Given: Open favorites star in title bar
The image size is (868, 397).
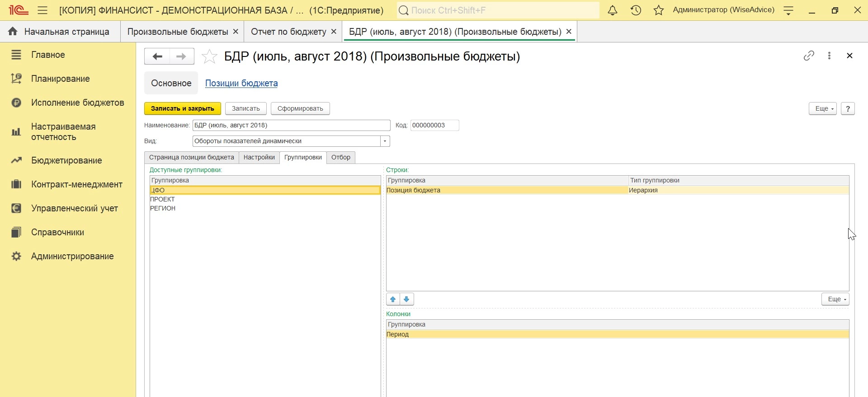Looking at the screenshot, I should [659, 10].
